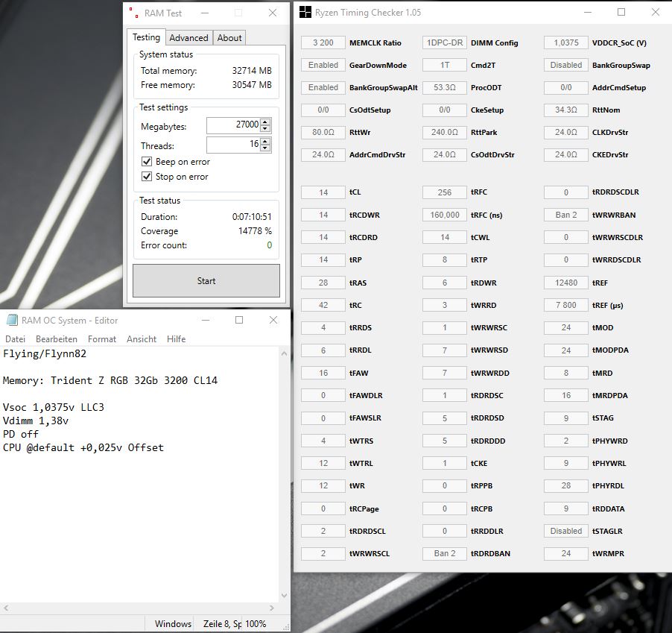Screen dimensions: 672x633
Task: Toggle the Stop on error checkbox
Action: pyautogui.click(x=147, y=177)
